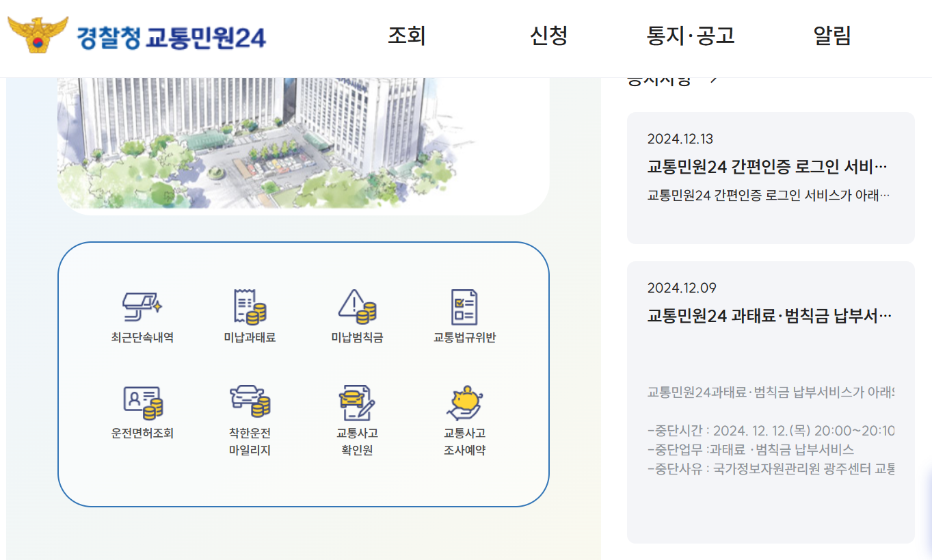Open the 미납과태료 receipt icon
Viewport: 932px width, 560px height.
coord(250,306)
